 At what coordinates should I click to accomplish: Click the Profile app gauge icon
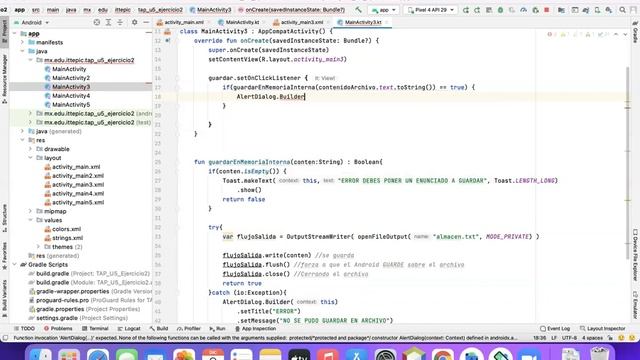click(523, 10)
